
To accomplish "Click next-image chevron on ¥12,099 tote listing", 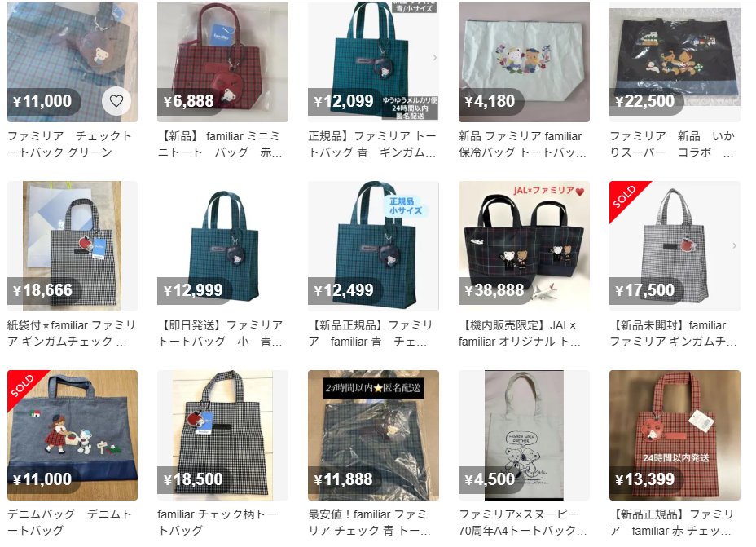I will coord(434,57).
